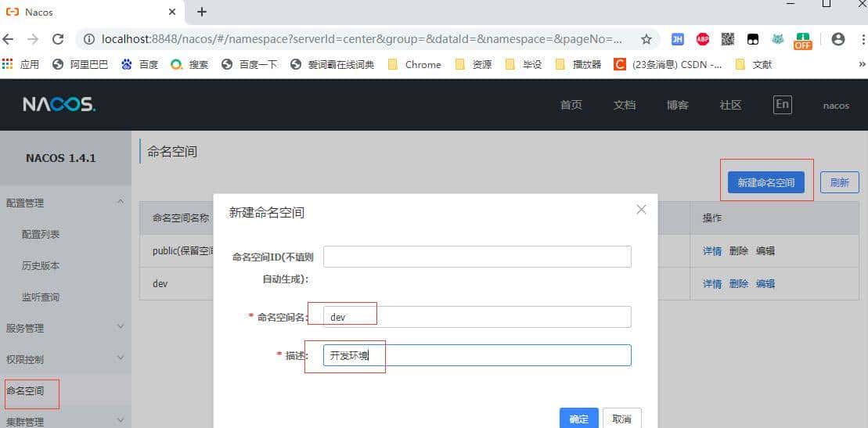Image resolution: width=868 pixels, height=428 pixels.
Task: Open the 阿里巴巴 bookmark
Action: (81, 65)
